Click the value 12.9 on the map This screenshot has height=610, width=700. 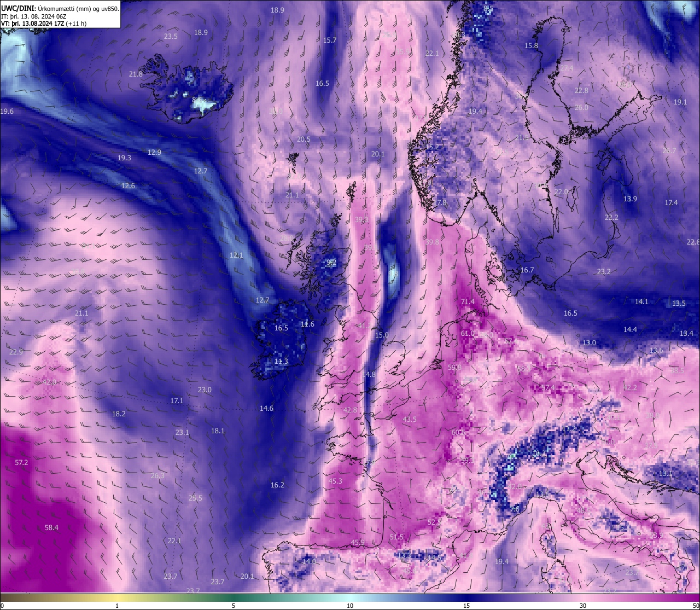[x=154, y=152]
